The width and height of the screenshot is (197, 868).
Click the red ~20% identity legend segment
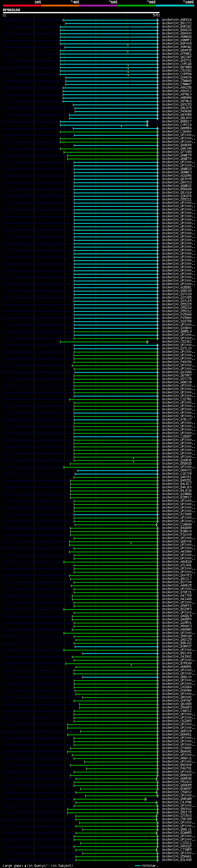click(x=22, y=6)
